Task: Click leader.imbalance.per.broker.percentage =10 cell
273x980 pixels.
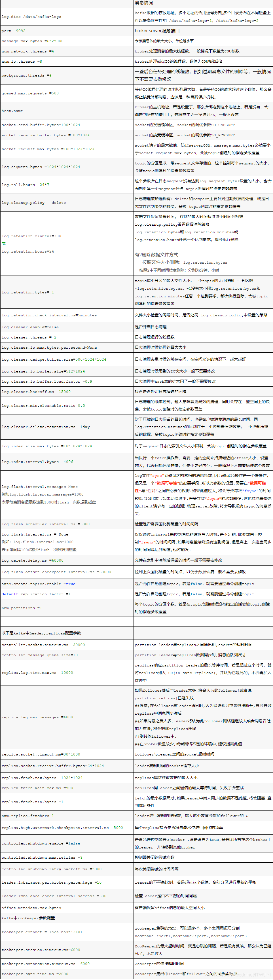Action: pyautogui.click(x=67, y=882)
